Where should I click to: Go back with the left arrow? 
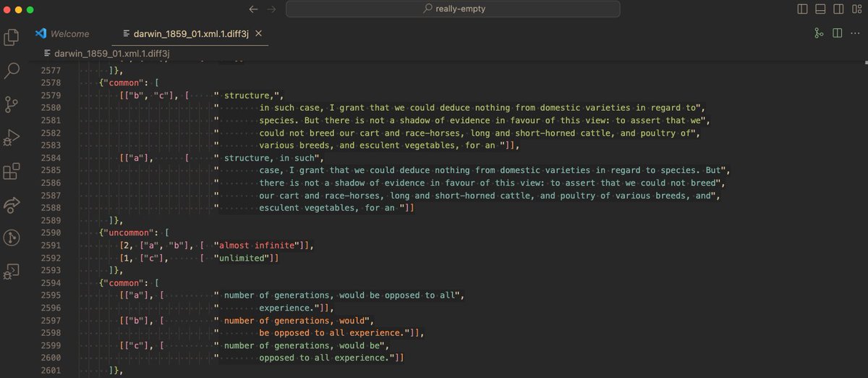click(252, 9)
